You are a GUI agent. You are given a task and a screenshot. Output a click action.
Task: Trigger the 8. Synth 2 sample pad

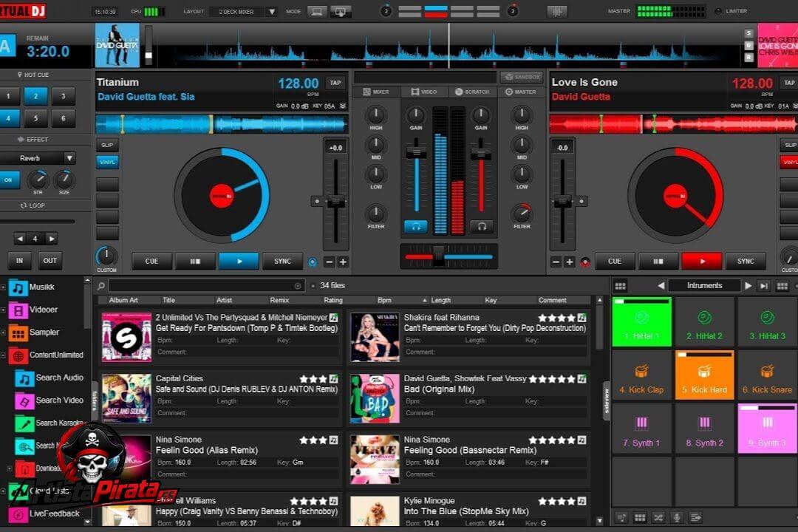704,429
